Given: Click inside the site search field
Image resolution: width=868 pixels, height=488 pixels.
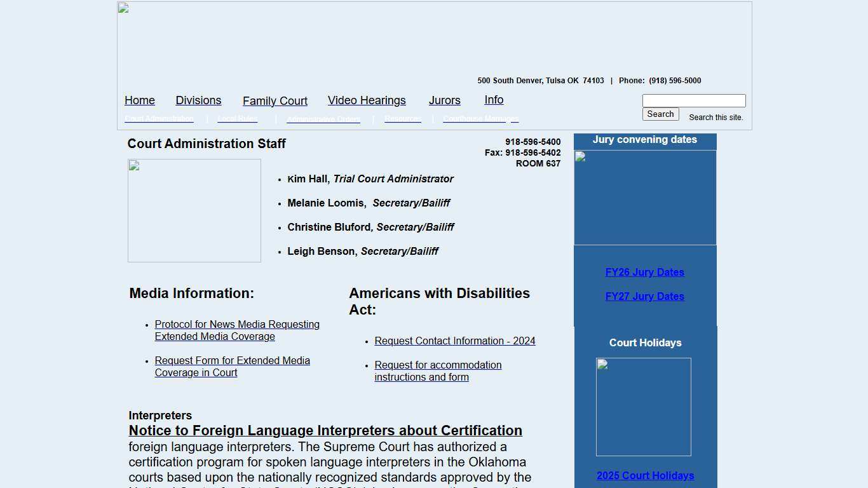Looking at the screenshot, I should click(694, 100).
